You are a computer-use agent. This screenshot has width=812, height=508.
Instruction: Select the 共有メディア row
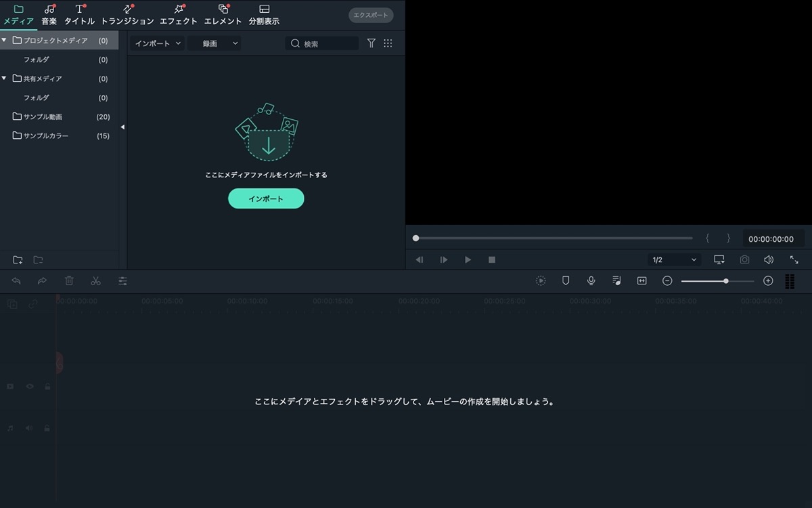60,79
